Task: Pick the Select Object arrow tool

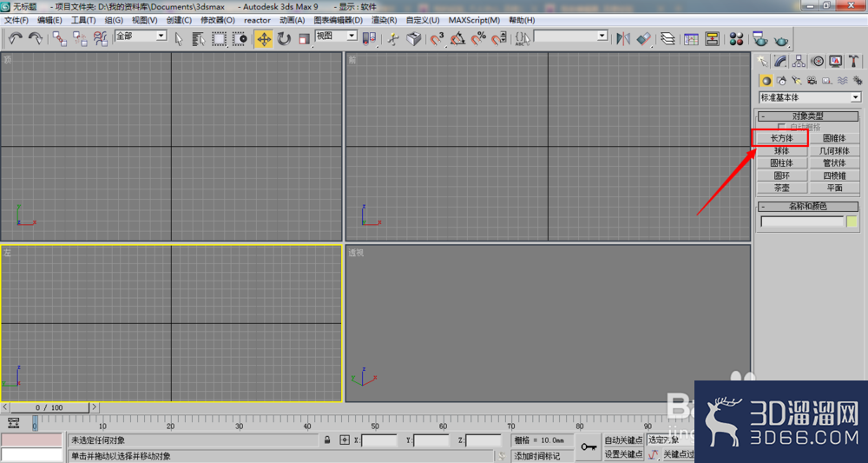Action: [179, 39]
